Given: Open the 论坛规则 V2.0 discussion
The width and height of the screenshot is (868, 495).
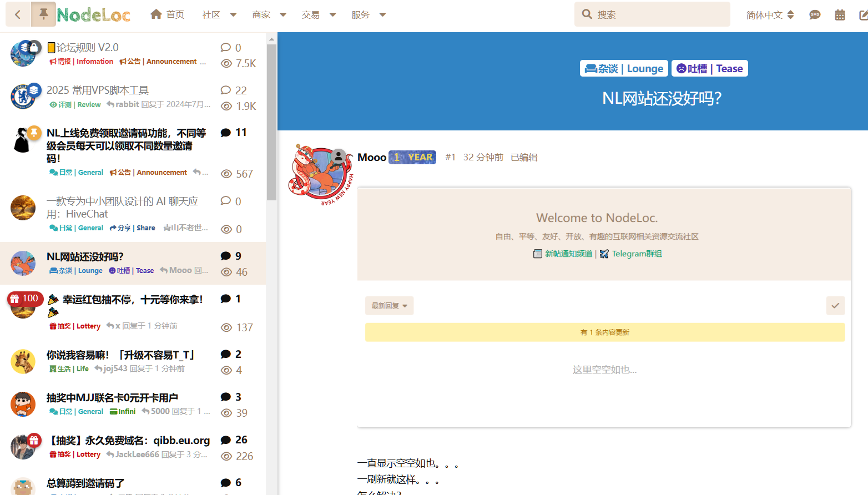Looking at the screenshot, I should (x=83, y=48).
